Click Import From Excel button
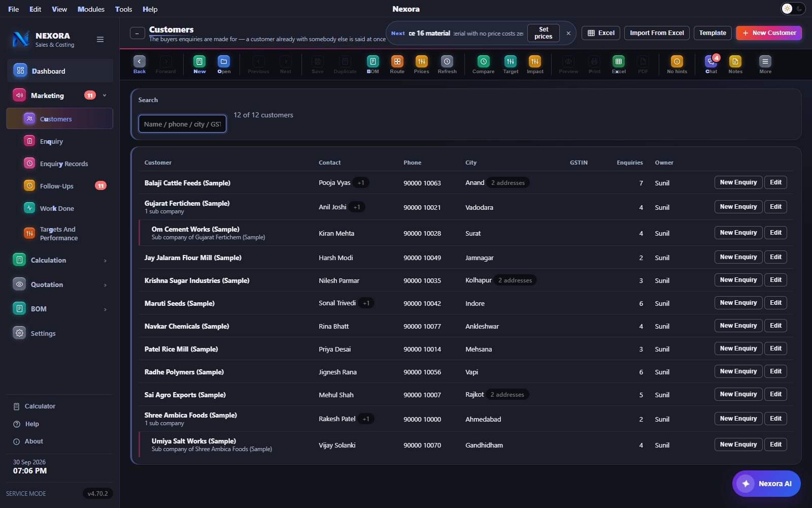The width and height of the screenshot is (812, 508). 657,33
